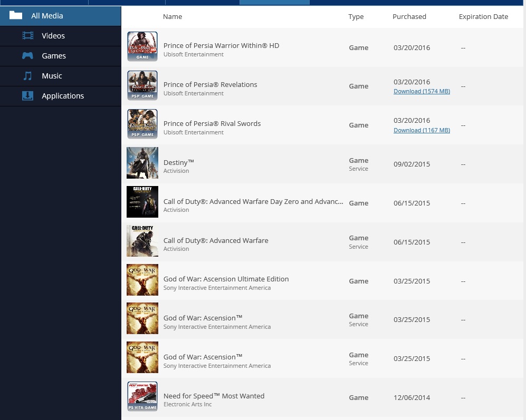Click the "Game Service" type in the Destiny row
The width and height of the screenshot is (526, 420).
[359, 164]
